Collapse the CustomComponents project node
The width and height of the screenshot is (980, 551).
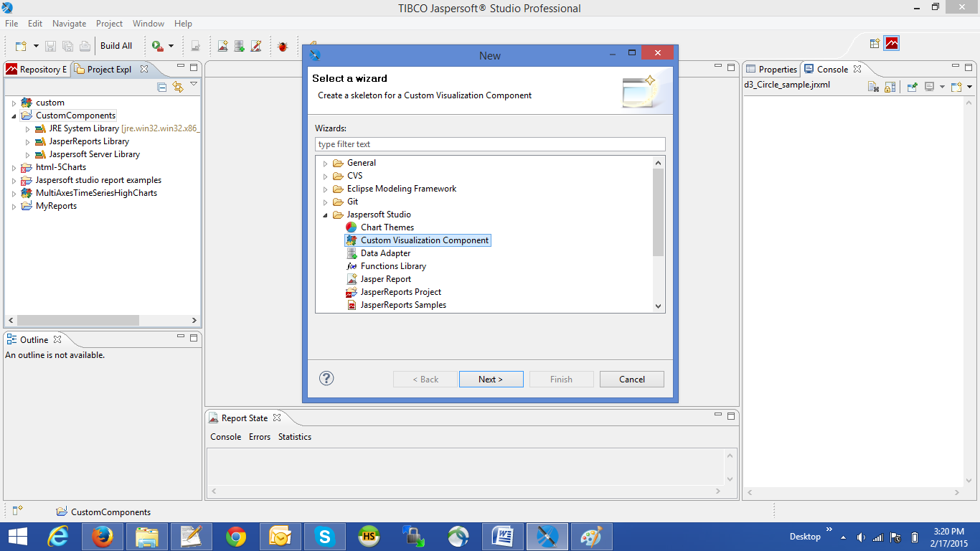14,116
